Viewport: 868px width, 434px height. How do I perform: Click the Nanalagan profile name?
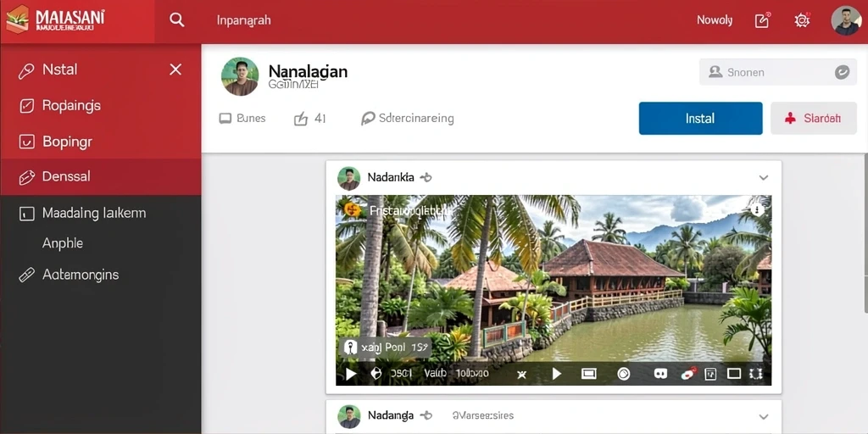308,71
